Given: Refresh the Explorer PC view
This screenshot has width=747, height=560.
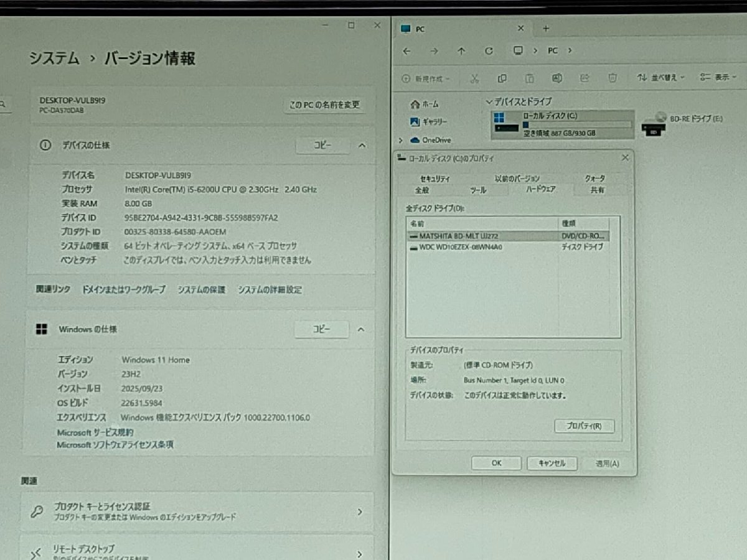Looking at the screenshot, I should [489, 51].
